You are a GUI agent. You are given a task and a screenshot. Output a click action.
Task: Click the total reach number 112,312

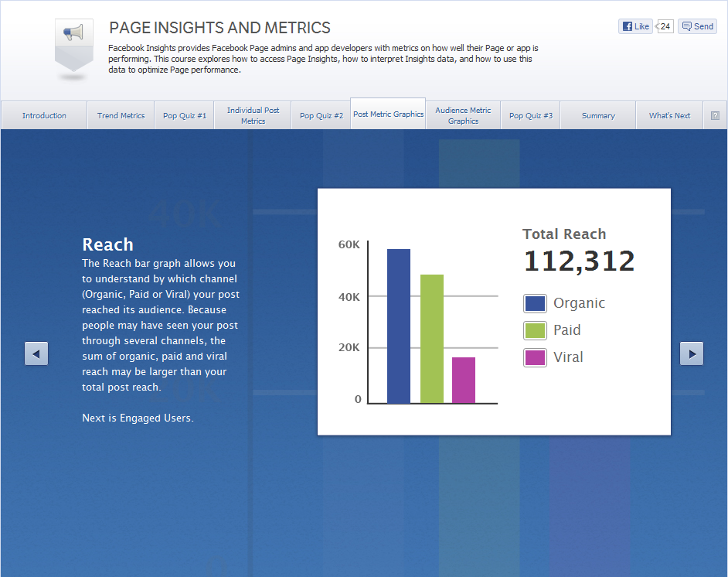point(579,261)
